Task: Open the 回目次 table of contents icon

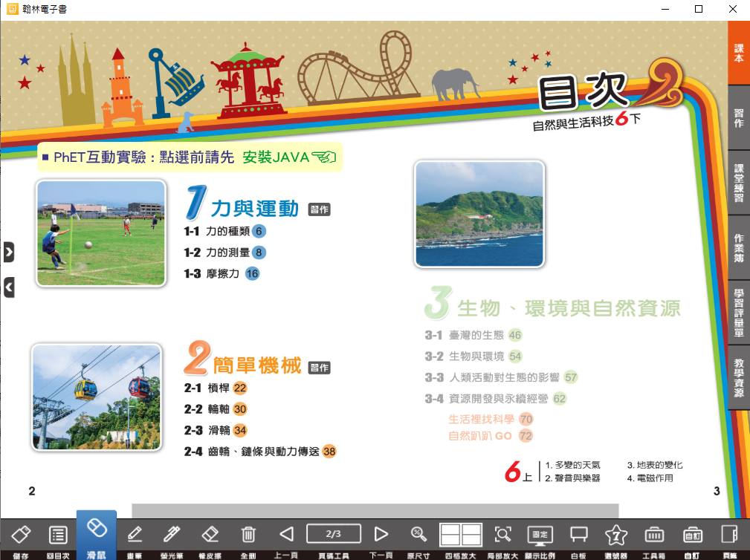Action: 59,535
